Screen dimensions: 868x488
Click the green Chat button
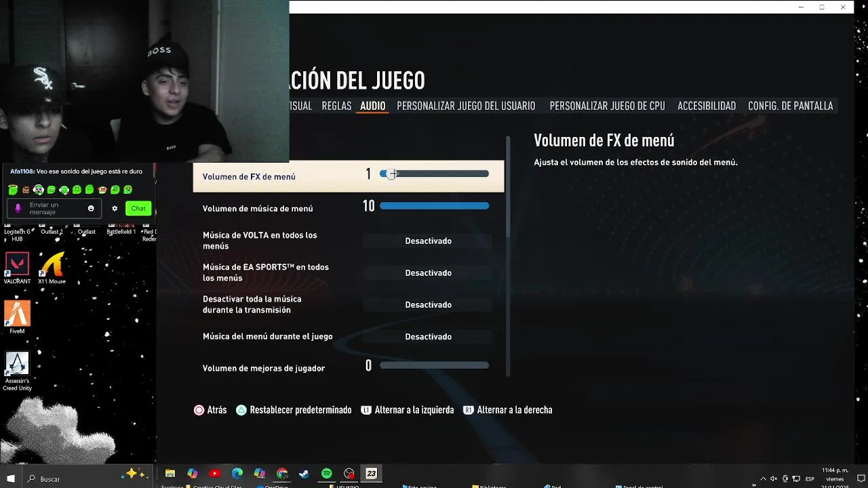[138, 208]
